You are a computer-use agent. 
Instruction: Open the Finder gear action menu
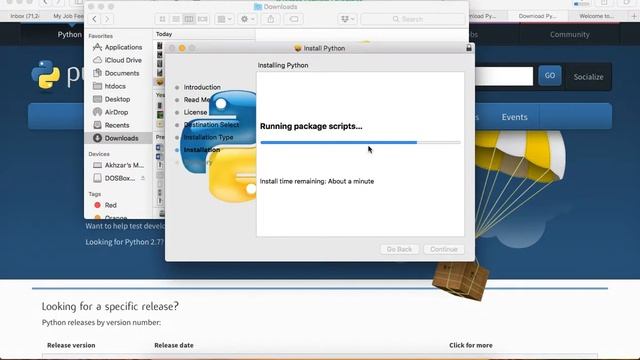point(247,19)
